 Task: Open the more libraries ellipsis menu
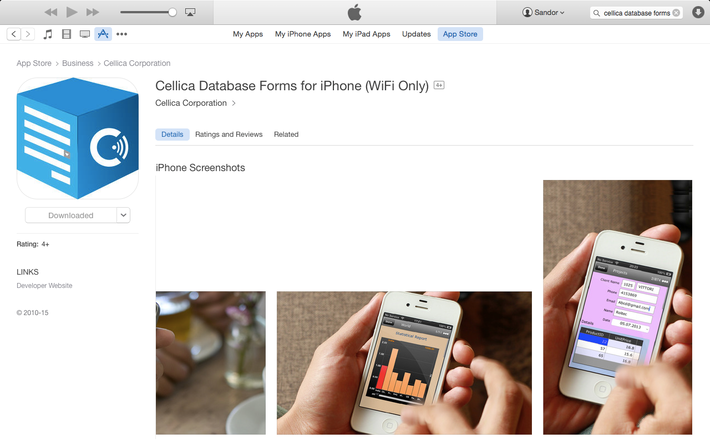click(x=122, y=34)
